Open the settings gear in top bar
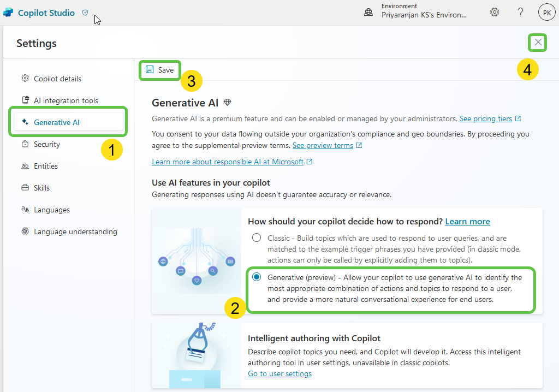Viewport: 559px width, 392px height. [x=494, y=11]
